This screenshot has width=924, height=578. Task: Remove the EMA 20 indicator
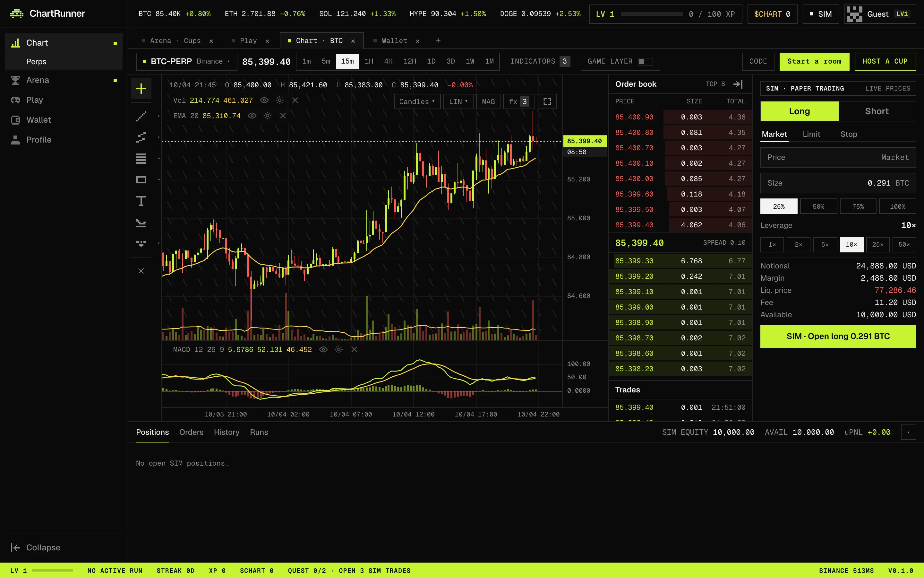coord(283,116)
